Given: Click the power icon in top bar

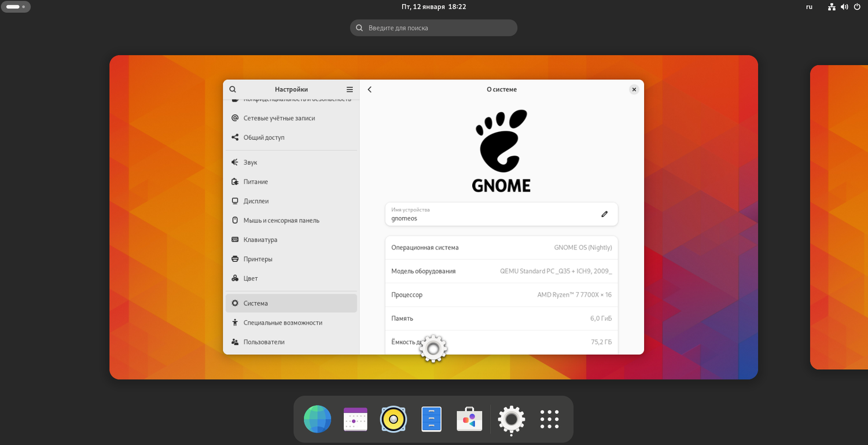Looking at the screenshot, I should click(x=857, y=7).
